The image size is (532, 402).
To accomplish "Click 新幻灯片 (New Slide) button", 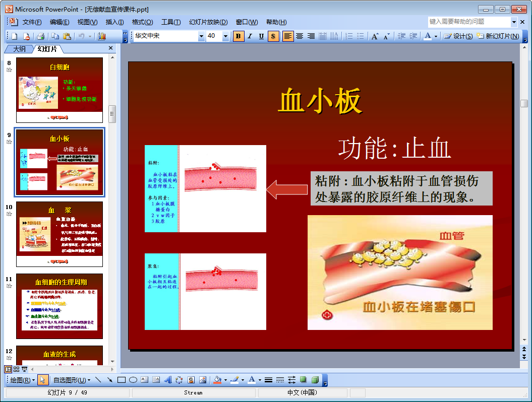I will (x=498, y=36).
